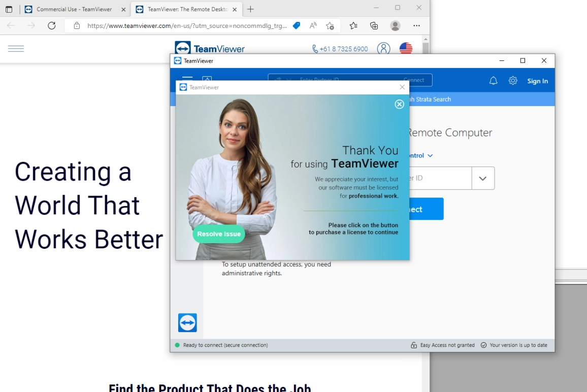Close the Commercial Use - TeamViewer tab

[123, 10]
